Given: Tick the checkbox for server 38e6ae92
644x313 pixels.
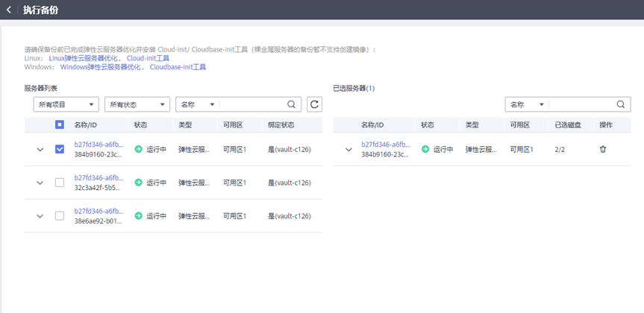Looking at the screenshot, I should coord(60,216).
